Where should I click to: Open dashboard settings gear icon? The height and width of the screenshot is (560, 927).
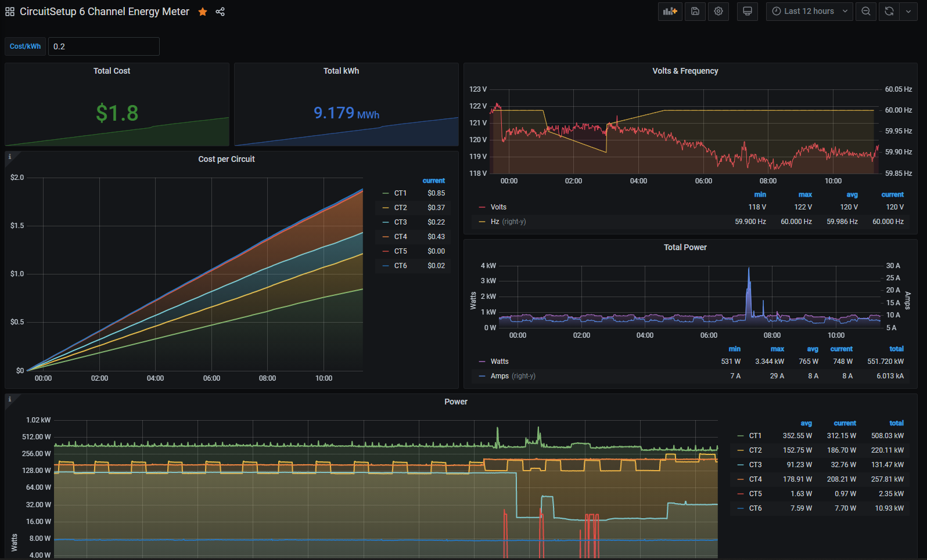tap(718, 12)
